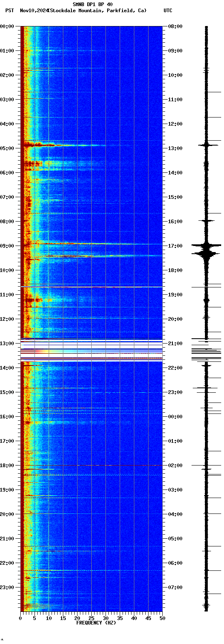Click the UTC axis label '15:00'

point(175,197)
